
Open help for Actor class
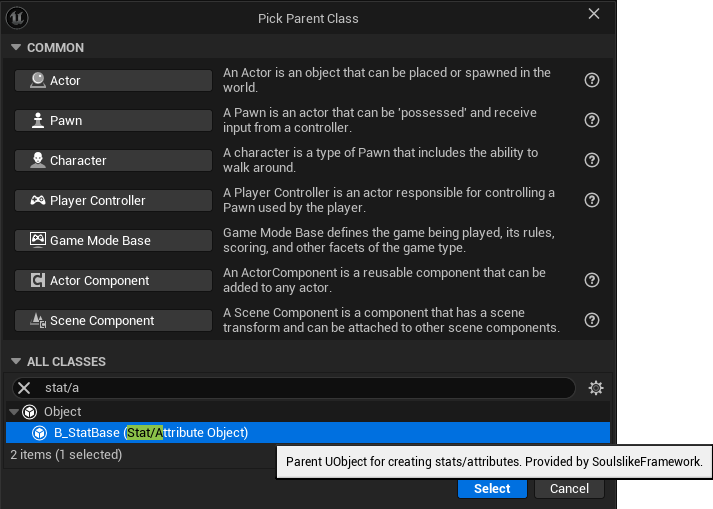coord(592,80)
